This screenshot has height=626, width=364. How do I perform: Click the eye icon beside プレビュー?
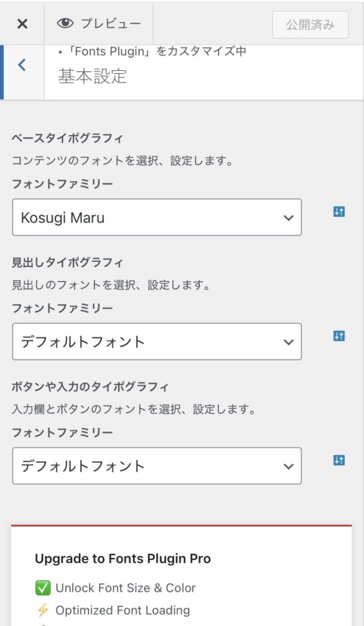[65, 24]
